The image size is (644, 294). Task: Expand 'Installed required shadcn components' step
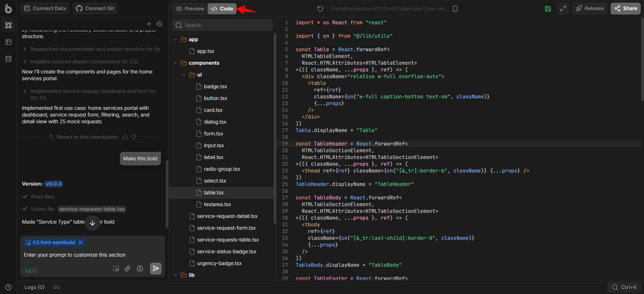pyautogui.click(x=80, y=62)
